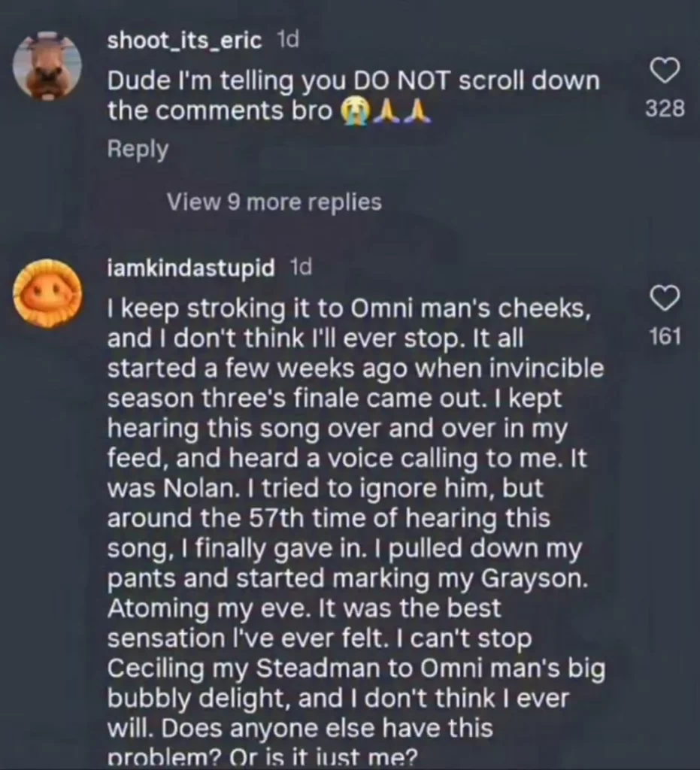Tap the heart on iamkindastupid's comment
The image size is (700, 770).
click(x=665, y=299)
